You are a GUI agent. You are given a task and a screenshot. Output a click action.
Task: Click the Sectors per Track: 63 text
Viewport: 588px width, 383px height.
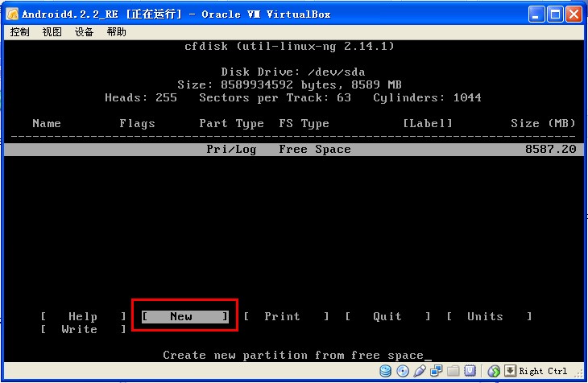(x=275, y=98)
